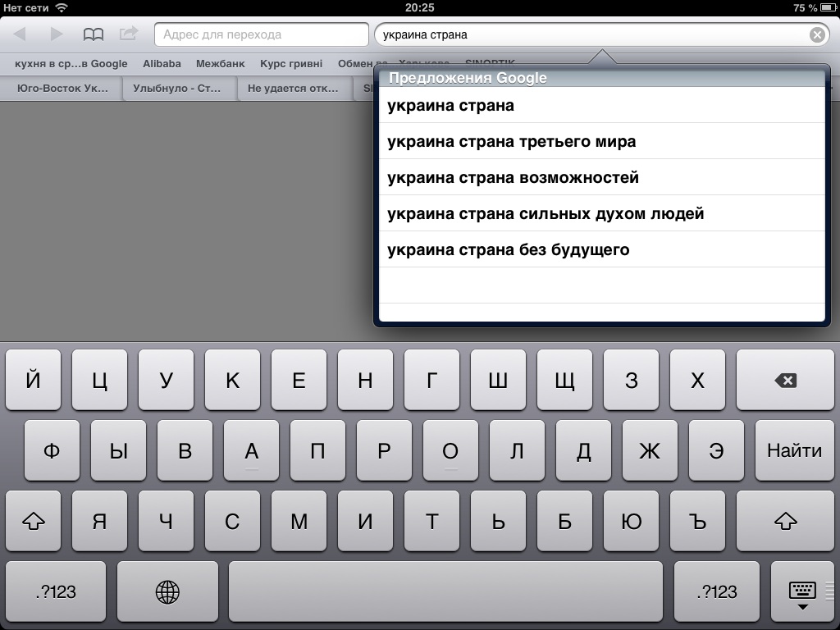Switch to the 'Юго-Восток Ук…' tab

click(x=62, y=89)
